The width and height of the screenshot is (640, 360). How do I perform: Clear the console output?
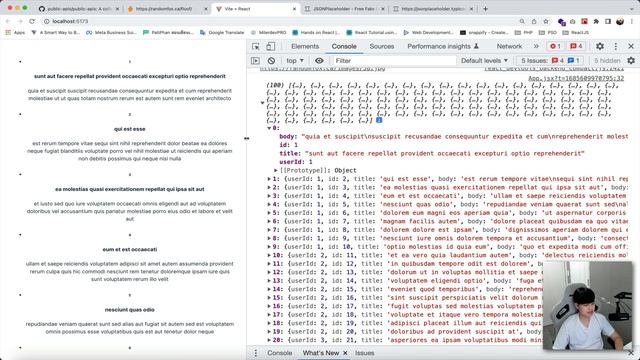(x=271, y=60)
